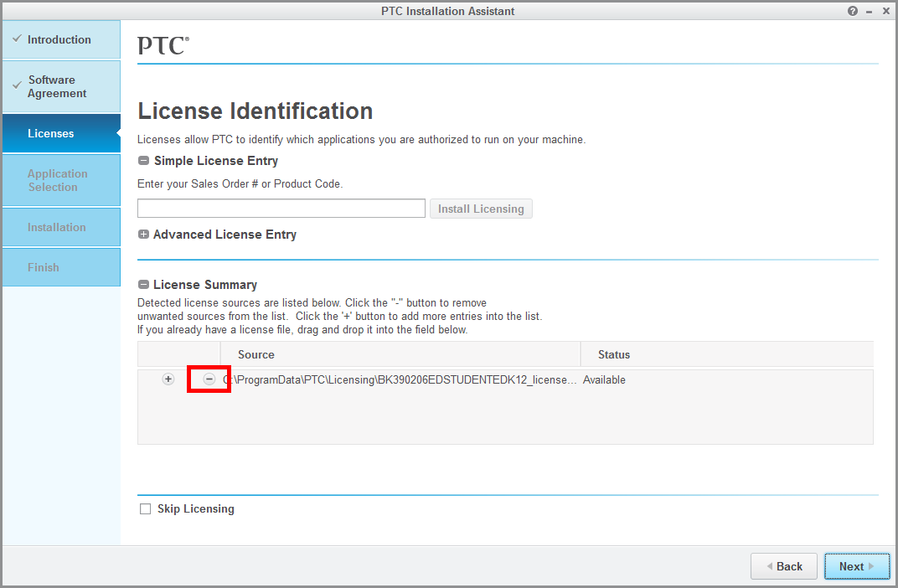Remove the license source with minus icon
Screen dimensions: 898x588
(209, 379)
